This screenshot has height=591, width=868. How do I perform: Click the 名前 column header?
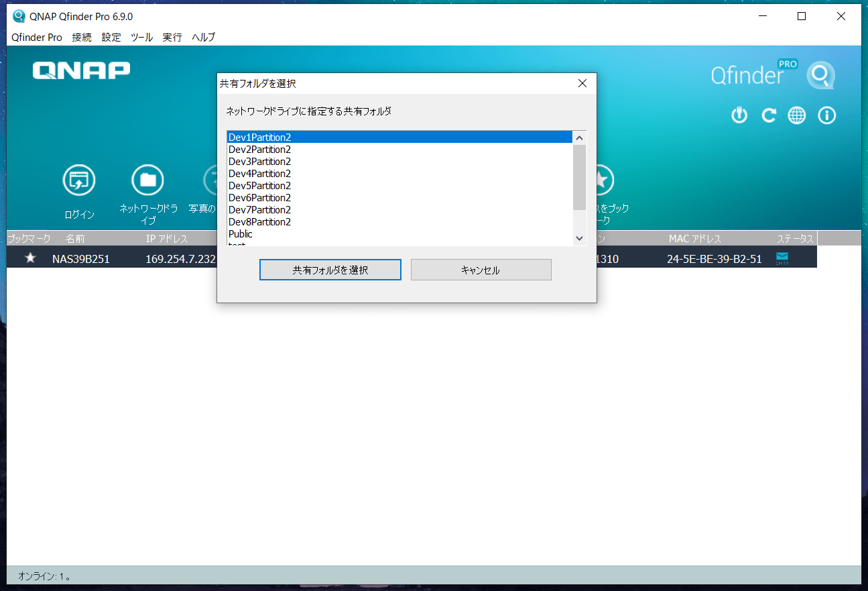(x=75, y=239)
